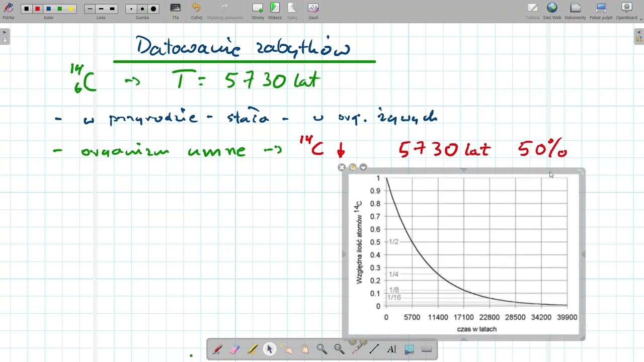Click the green handwritten T = 5730 lat
644x362 pixels.
(x=246, y=80)
